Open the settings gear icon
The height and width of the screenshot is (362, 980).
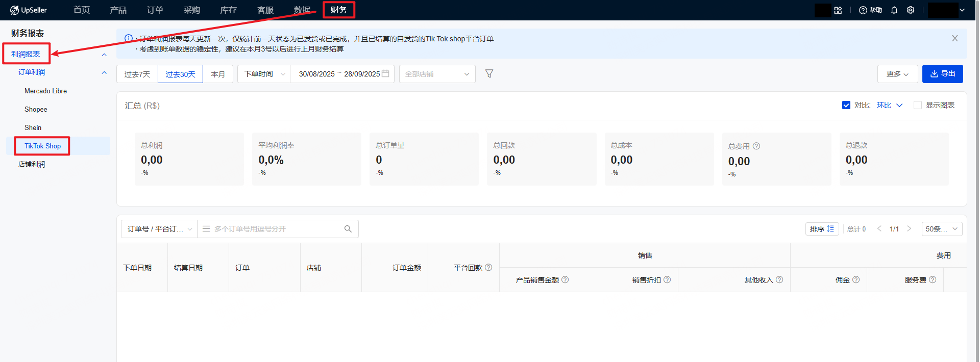click(911, 10)
